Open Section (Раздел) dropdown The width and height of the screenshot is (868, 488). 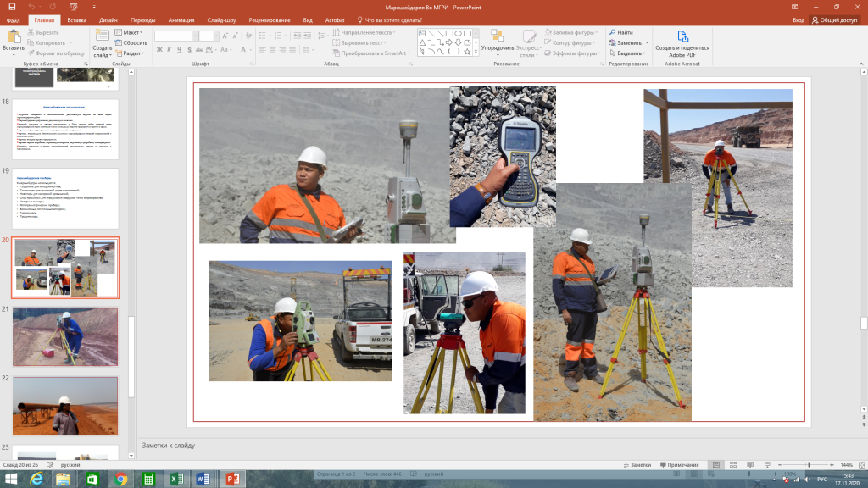(x=130, y=53)
